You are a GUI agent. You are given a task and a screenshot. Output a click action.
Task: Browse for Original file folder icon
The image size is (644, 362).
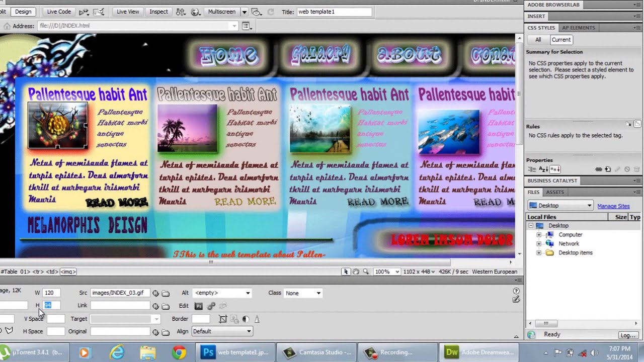(x=166, y=332)
